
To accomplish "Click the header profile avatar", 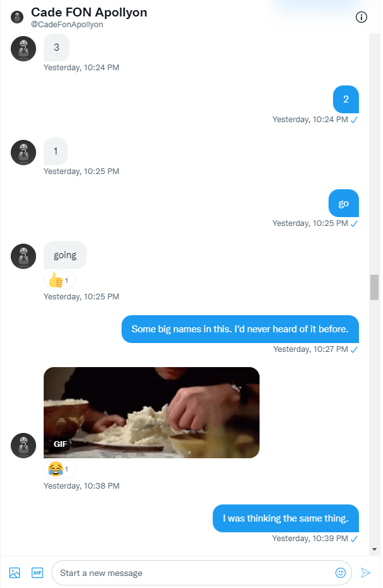I will click(17, 17).
